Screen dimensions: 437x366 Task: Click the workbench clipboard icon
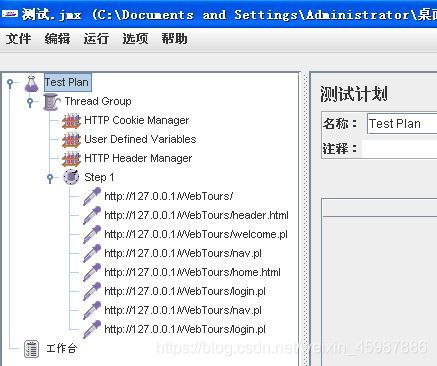(32, 349)
